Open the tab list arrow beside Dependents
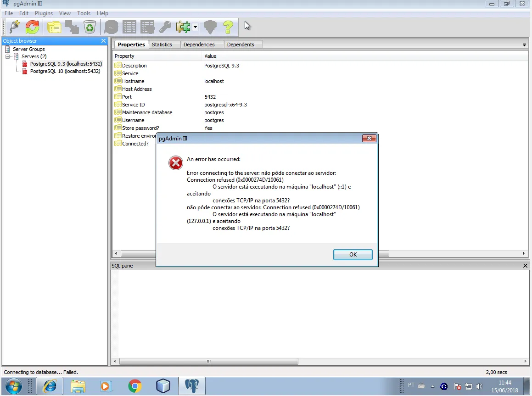532x396 pixels. [x=524, y=45]
